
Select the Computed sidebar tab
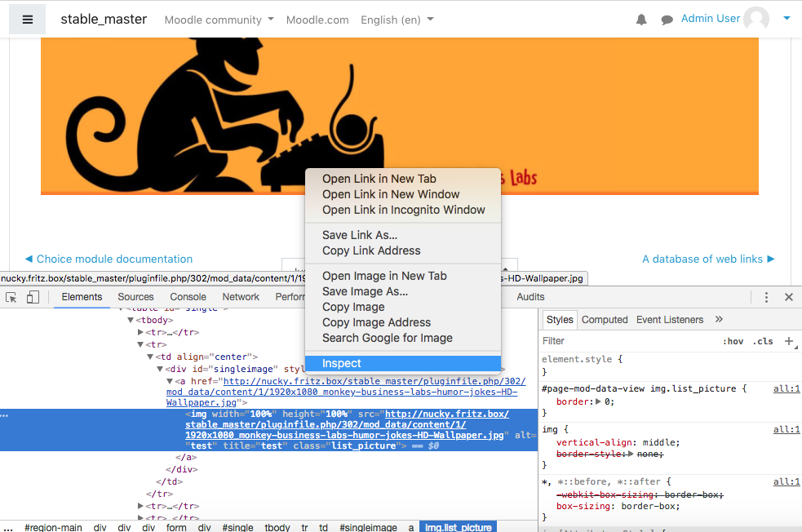click(x=604, y=320)
